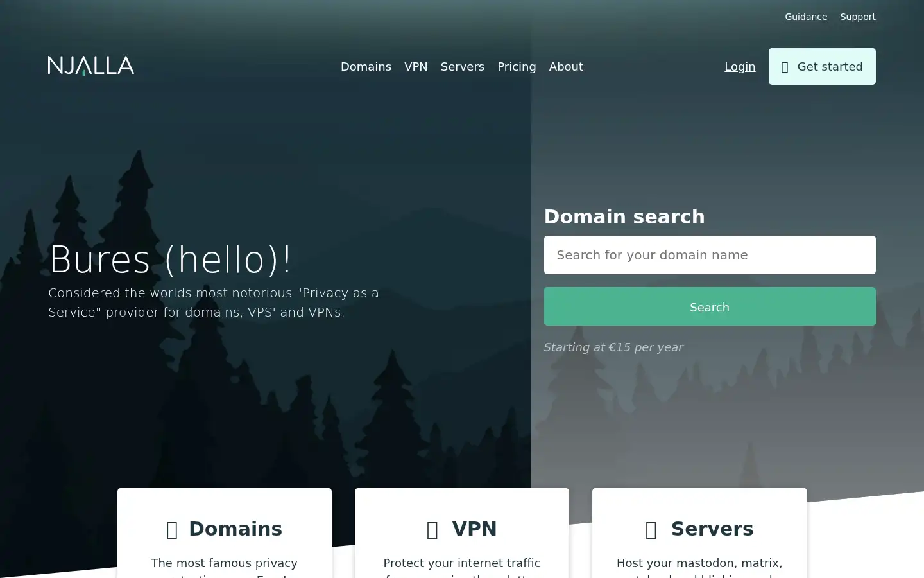Viewport: 924px width, 578px height.
Task: Click the green Search button
Action: point(710,306)
